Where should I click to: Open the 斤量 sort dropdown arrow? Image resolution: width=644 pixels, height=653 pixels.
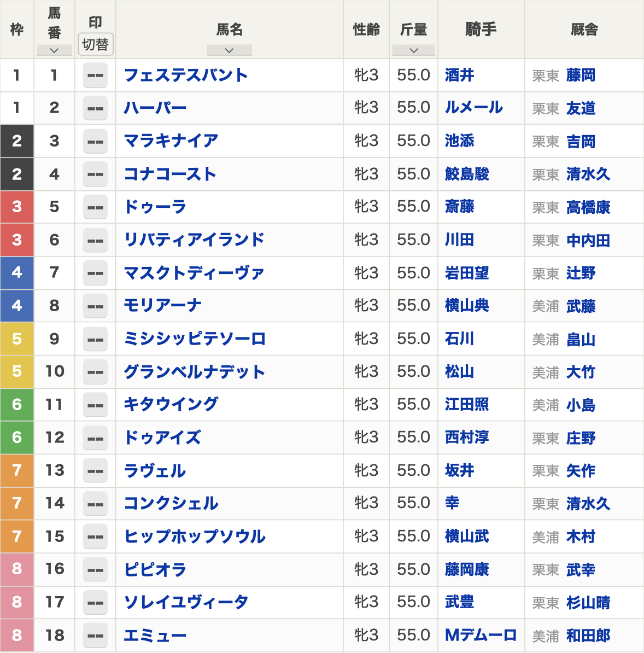click(x=413, y=50)
